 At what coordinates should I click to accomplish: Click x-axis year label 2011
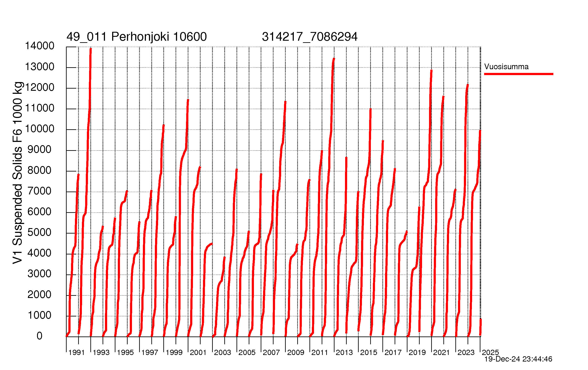tap(320, 352)
